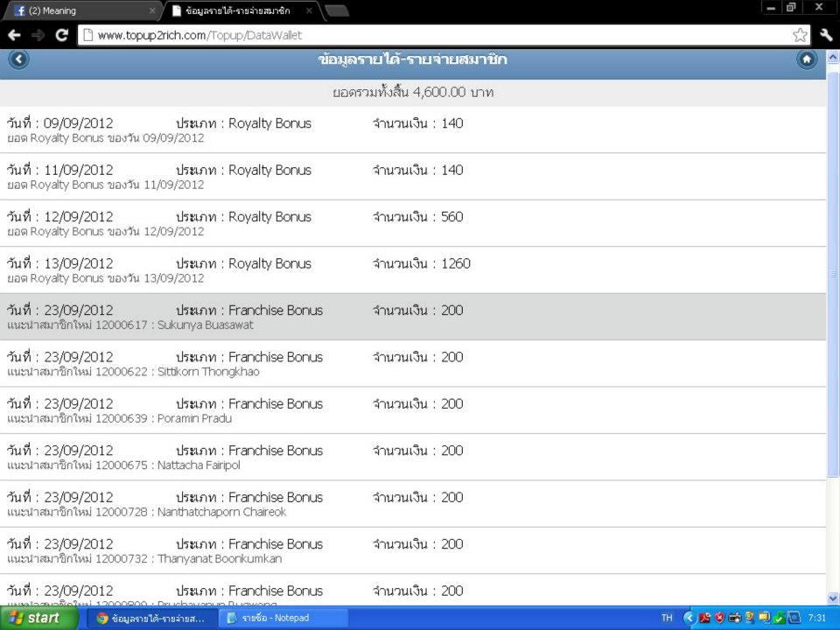840x630 pixels.
Task: Select the Sittikorn Thongkhao Franchise Bonus row
Action: (x=412, y=364)
